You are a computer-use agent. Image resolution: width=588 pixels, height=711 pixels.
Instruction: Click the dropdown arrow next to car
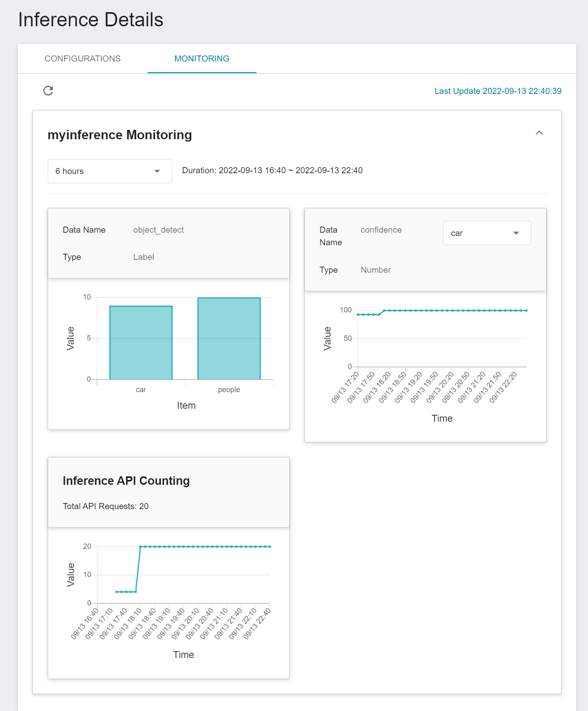516,233
